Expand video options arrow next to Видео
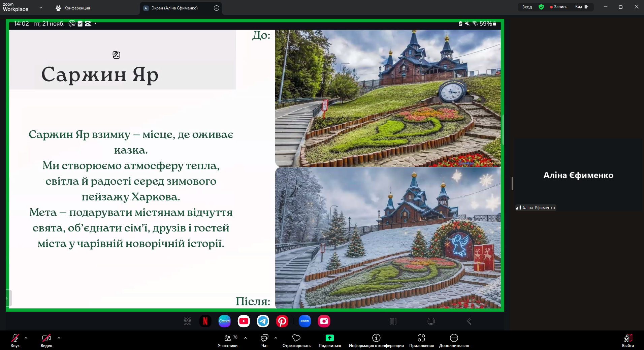 (x=59, y=338)
